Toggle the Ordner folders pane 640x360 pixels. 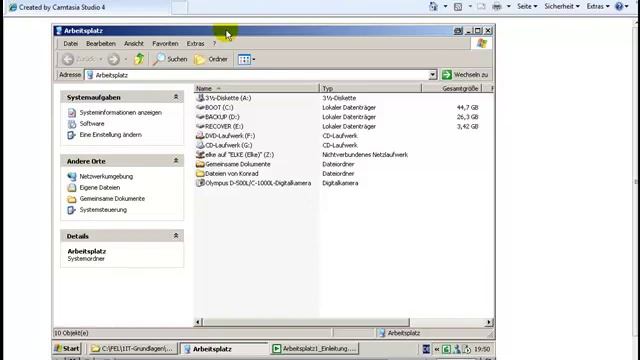pos(211,59)
